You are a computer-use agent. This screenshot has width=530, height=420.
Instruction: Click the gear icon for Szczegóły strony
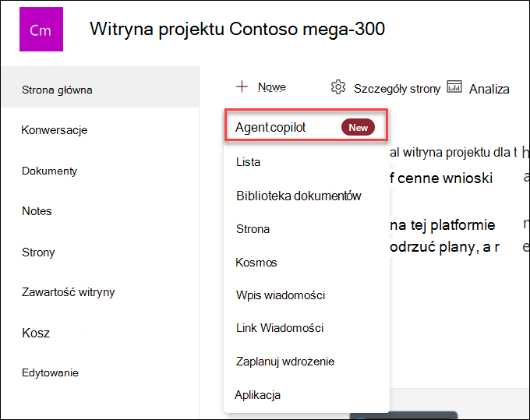(x=338, y=87)
